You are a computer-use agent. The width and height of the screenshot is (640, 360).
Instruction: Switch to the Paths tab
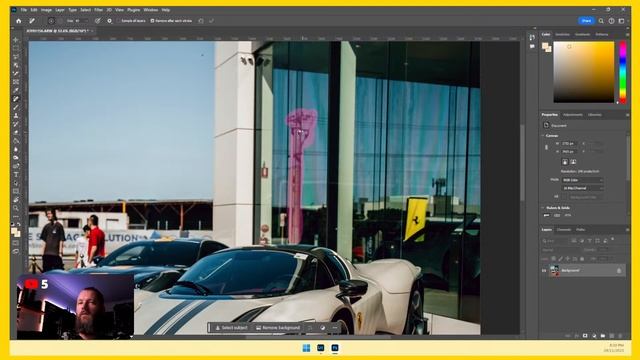pyautogui.click(x=580, y=230)
